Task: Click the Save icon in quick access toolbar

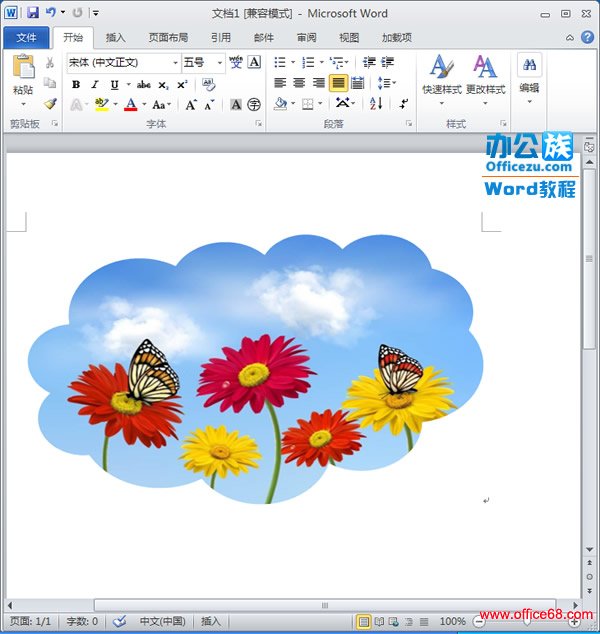Action: click(33, 13)
